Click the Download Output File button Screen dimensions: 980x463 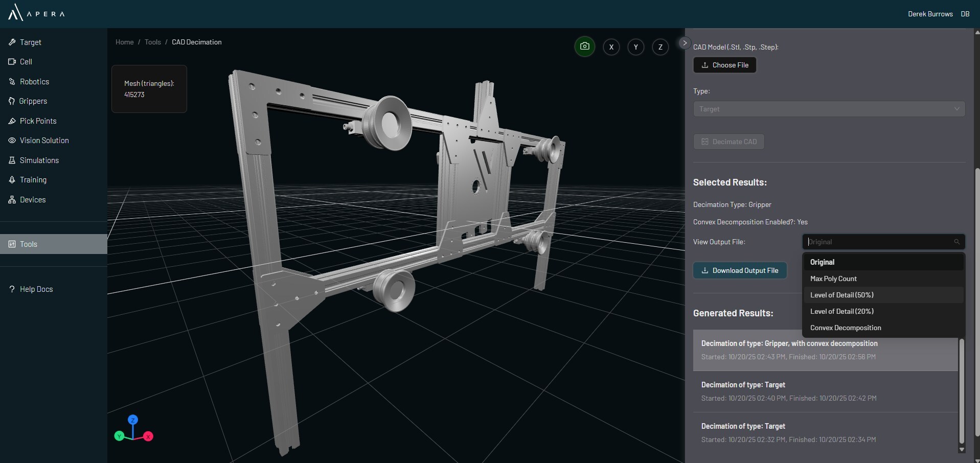[x=740, y=271]
